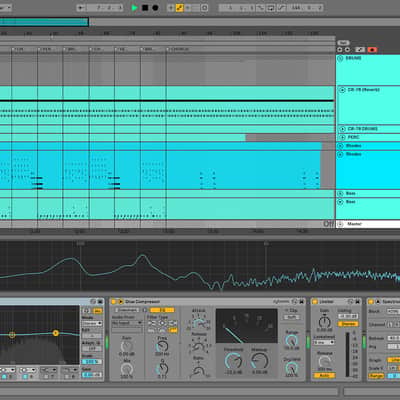Save the Limiter preset

358,302
